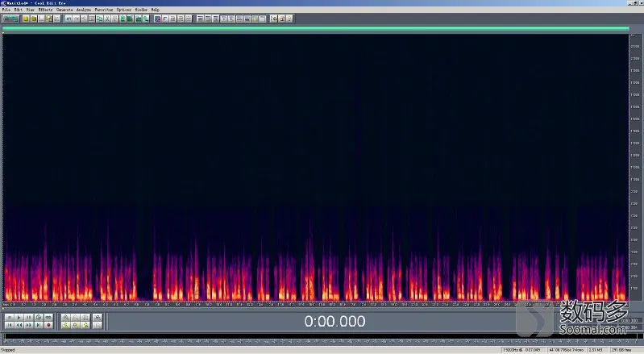Click the selection begin time field 0:00.000
Image resolution: width=644 pixels, height=354 pixels.
pyautogui.click(x=629, y=320)
